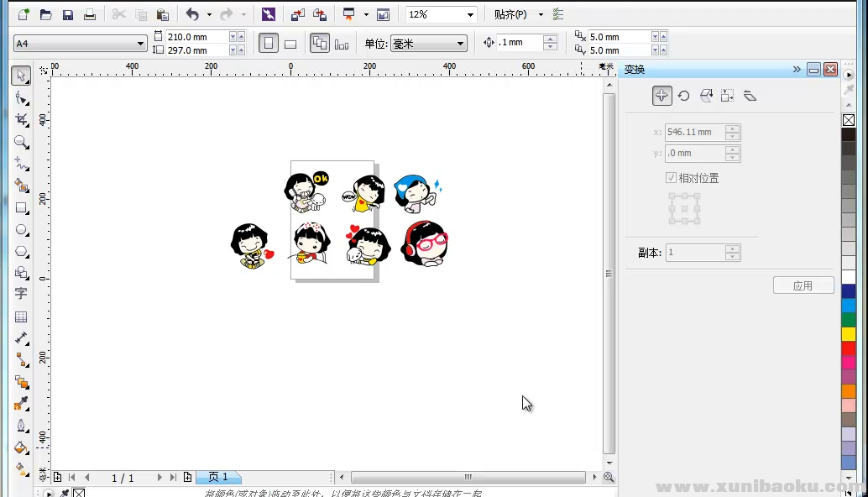The width and height of the screenshot is (868, 497).
Task: Open the 单位 毫米 units dropdown
Action: click(460, 44)
